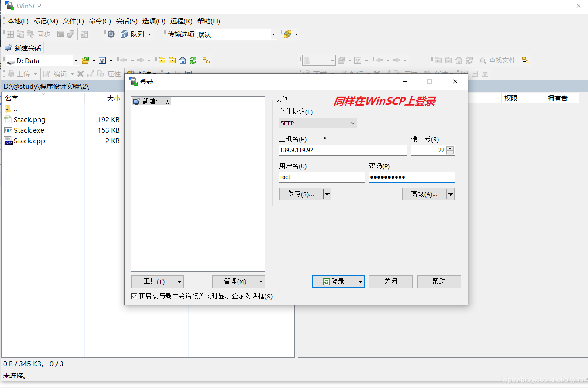The height and width of the screenshot is (388, 588).
Task: Select the 新建会话 session tab
Action: point(23,48)
